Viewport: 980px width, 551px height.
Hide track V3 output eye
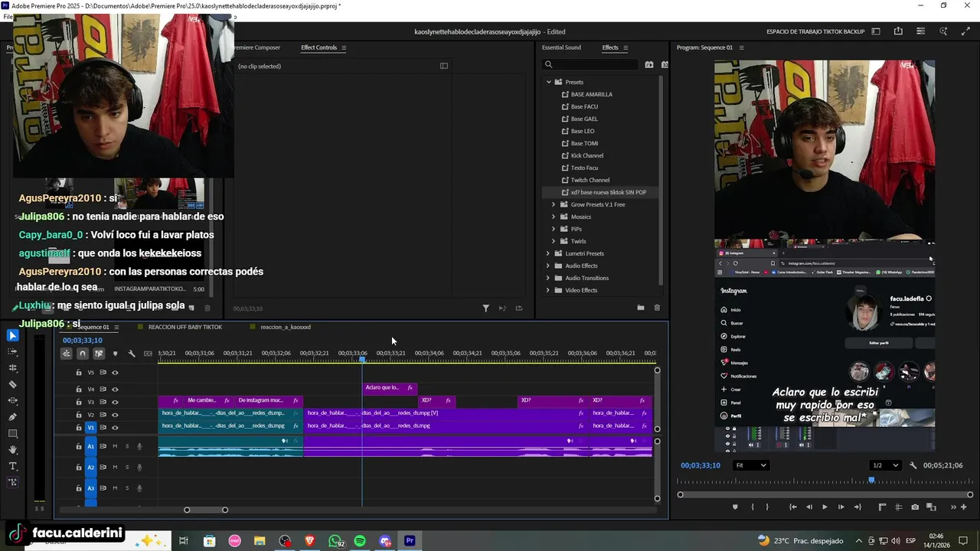(x=115, y=402)
